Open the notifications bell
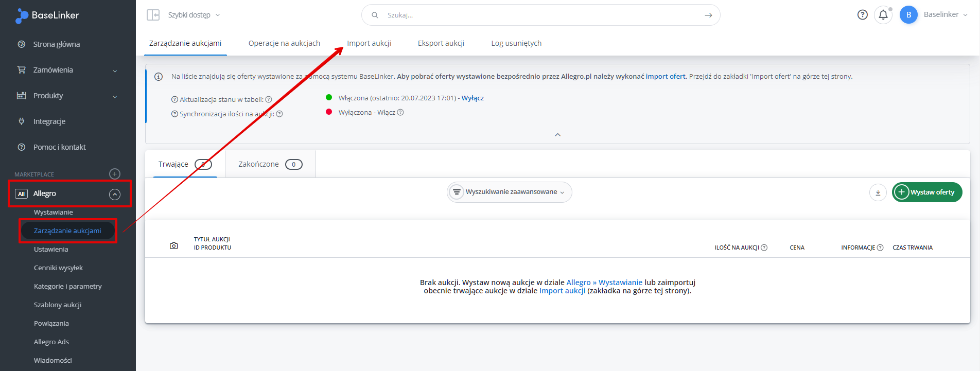Image resolution: width=980 pixels, height=371 pixels. coord(883,15)
